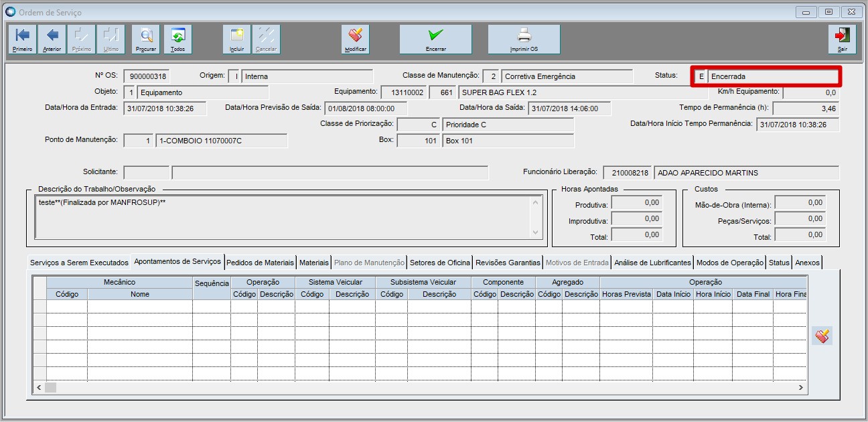Click the Agregado column header
The height and width of the screenshot is (422, 868).
568,283
